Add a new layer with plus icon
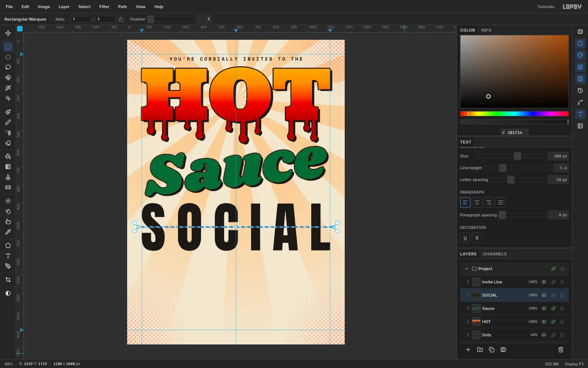The height and width of the screenshot is (368, 588). (x=468, y=350)
